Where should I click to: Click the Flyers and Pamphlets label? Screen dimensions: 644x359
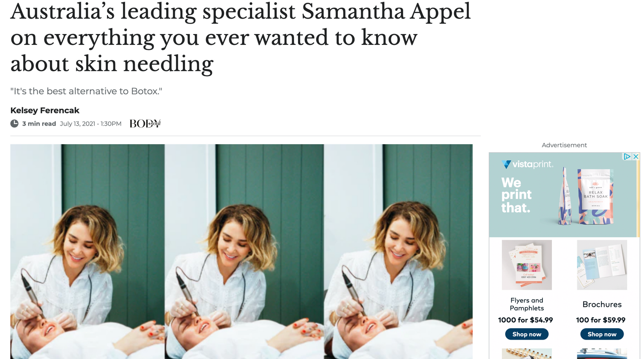[527, 304]
